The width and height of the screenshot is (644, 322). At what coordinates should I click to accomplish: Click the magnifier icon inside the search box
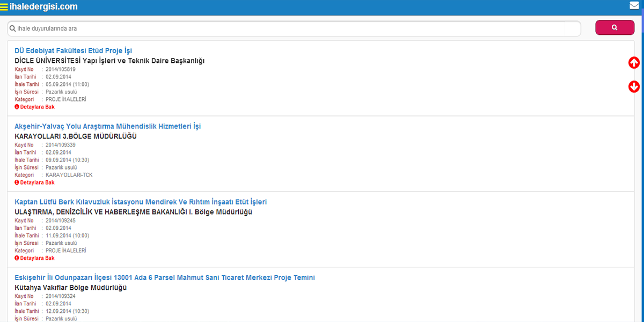tap(12, 28)
